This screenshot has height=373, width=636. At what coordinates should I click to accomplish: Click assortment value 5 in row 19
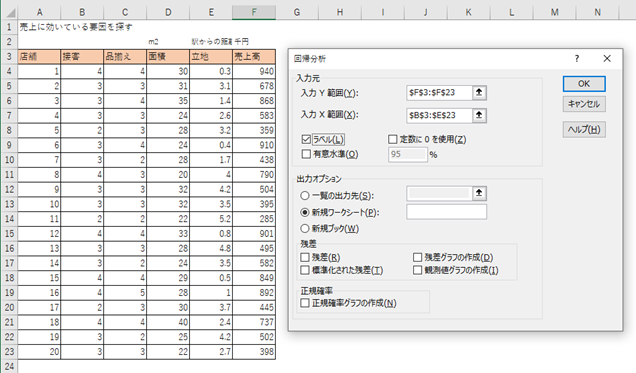tap(125, 293)
